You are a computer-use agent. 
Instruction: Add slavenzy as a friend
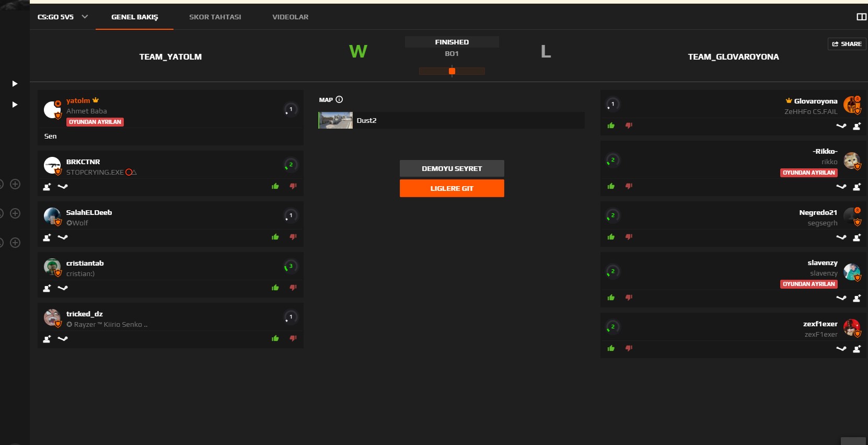coord(857,298)
